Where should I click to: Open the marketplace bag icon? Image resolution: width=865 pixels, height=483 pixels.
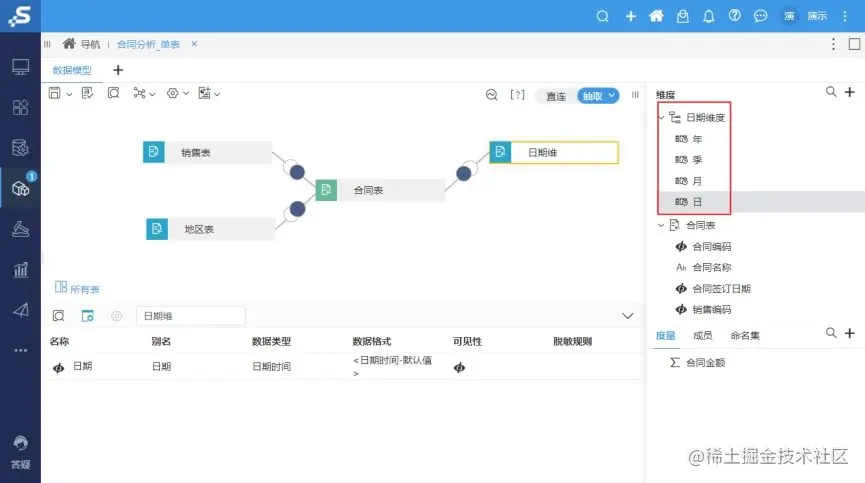click(682, 16)
